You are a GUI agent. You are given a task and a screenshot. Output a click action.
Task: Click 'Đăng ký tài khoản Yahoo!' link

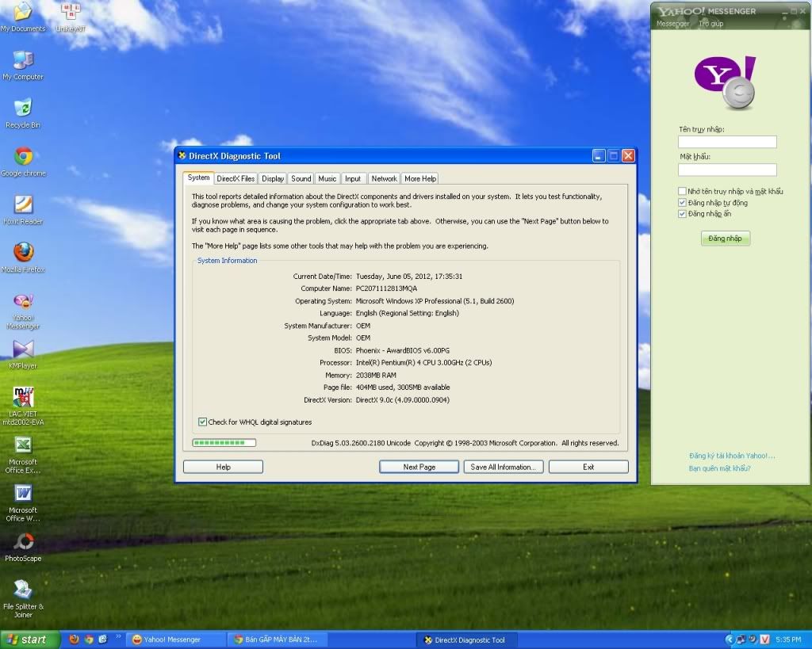tap(732, 456)
